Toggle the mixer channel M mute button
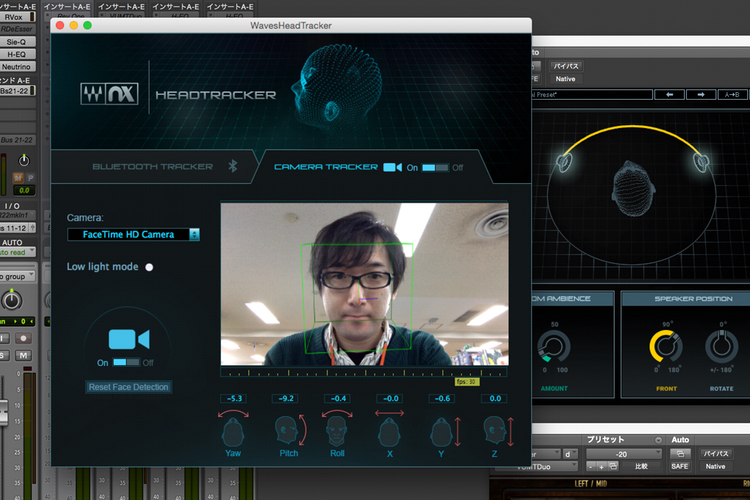Screen dimensions: 750x500 click(23, 355)
